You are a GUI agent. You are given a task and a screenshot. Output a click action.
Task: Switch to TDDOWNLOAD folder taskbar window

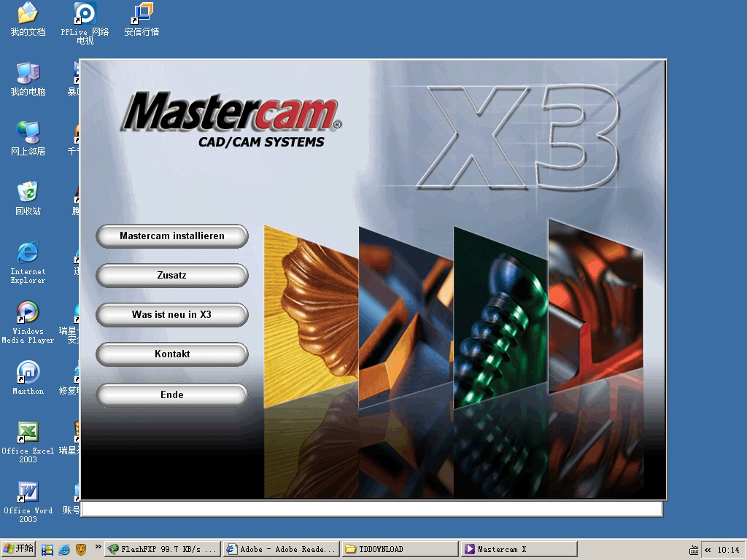(400, 549)
